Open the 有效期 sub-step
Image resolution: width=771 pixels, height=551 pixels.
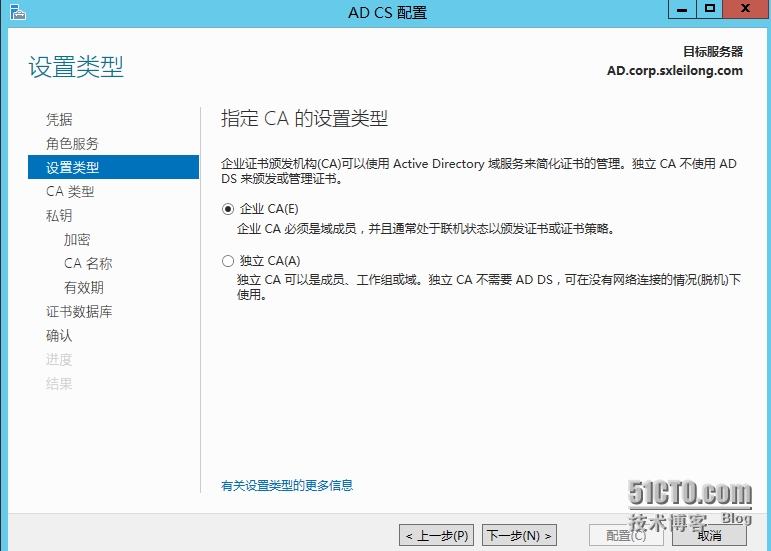[x=84, y=288]
